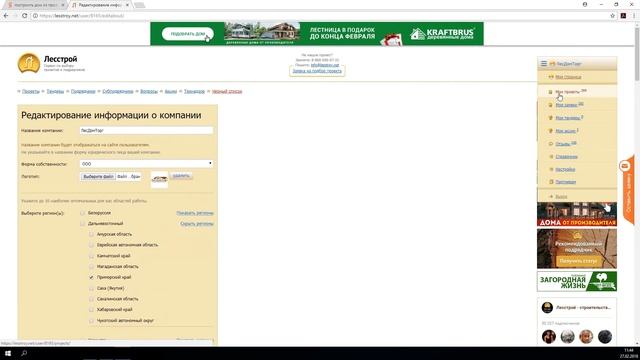640x360 pixels.
Task: Open the Лесстрой logo home link
Action: pyautogui.click(x=51, y=64)
